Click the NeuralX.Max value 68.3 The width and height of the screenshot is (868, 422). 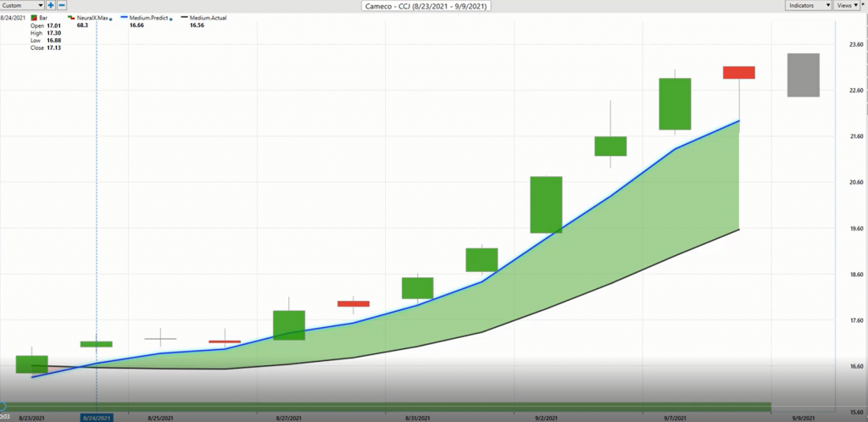coord(82,25)
